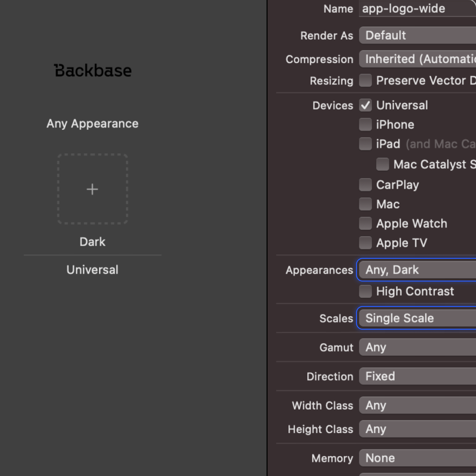Image resolution: width=476 pixels, height=476 pixels.
Task: Open the Direction Fixed dropdown
Action: click(x=416, y=376)
